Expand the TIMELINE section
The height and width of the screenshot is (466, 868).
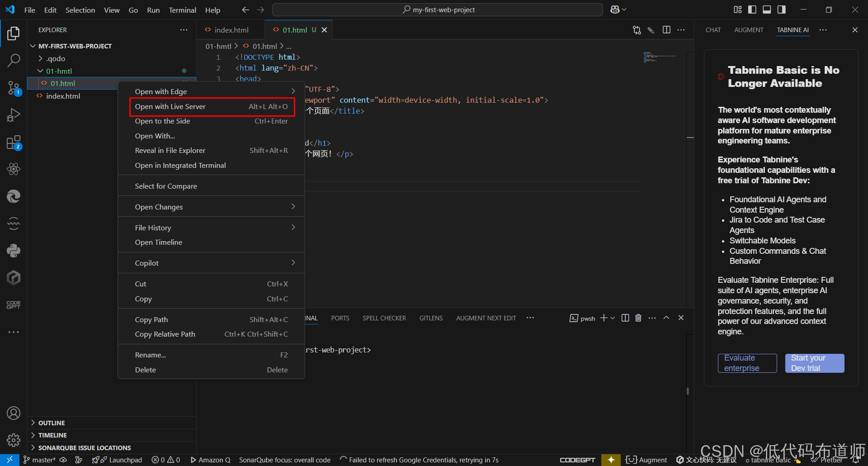(x=33, y=435)
